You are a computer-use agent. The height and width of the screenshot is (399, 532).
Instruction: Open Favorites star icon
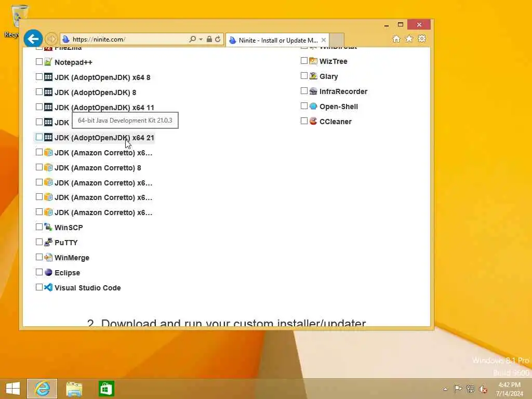pos(409,39)
